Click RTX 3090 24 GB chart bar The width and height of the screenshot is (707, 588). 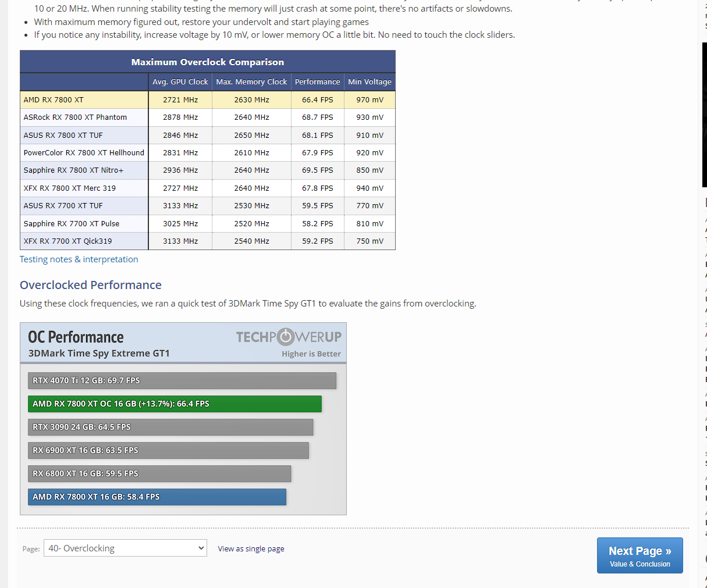[x=170, y=427]
